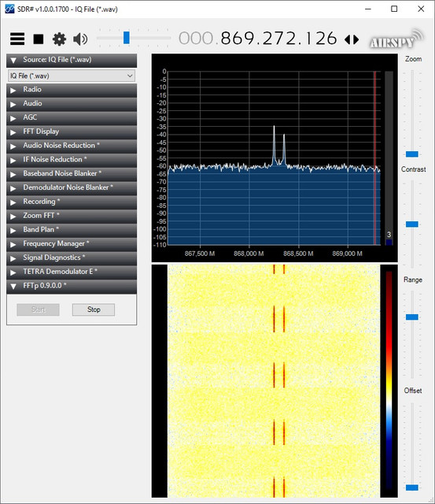Expand the Frequency Manager panel
The image size is (435, 504).
click(72, 244)
